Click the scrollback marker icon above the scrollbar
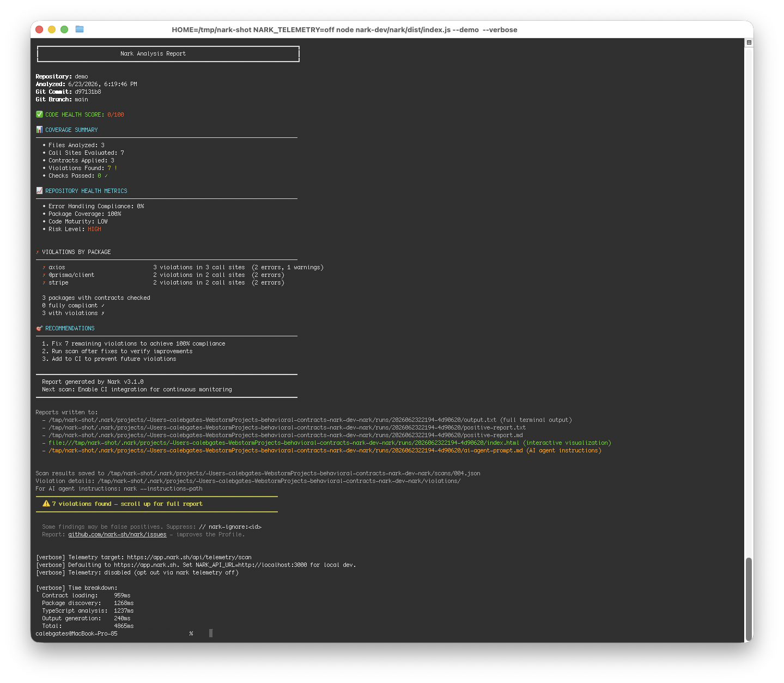This screenshot has width=784, height=683. point(749,43)
